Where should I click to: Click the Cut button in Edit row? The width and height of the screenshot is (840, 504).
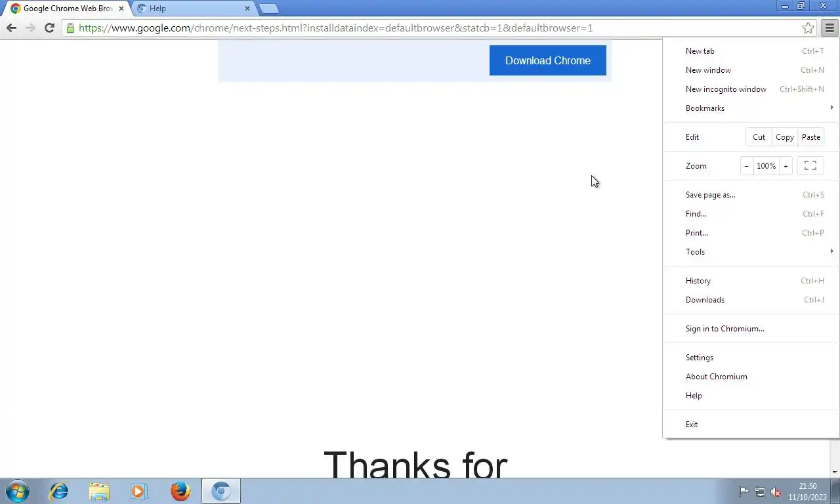tap(759, 137)
